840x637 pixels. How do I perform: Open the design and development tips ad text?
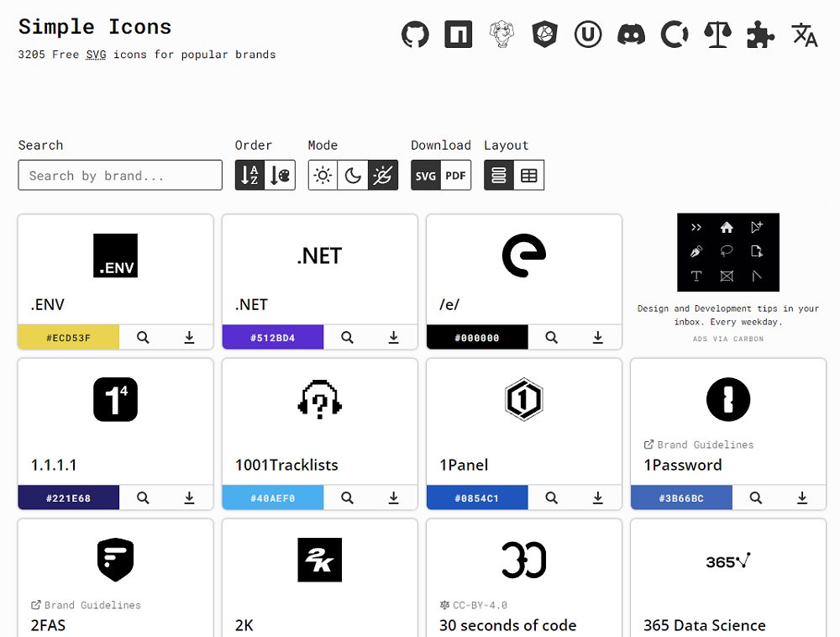click(x=728, y=315)
